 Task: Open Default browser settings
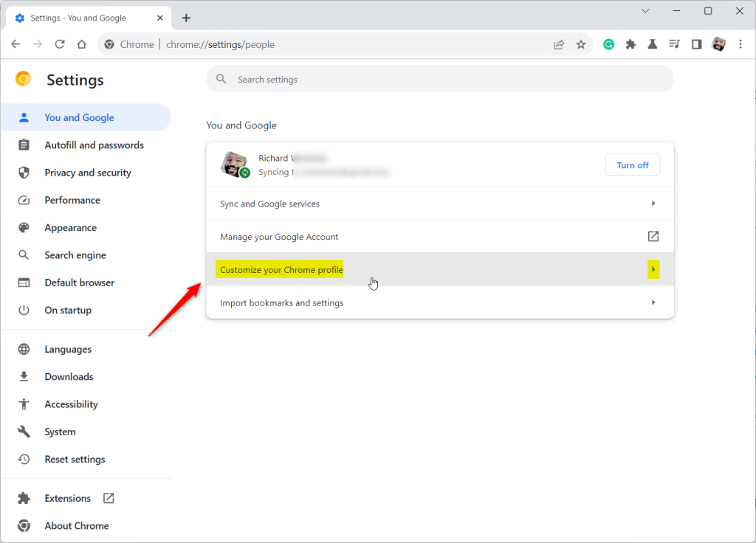pos(86,283)
